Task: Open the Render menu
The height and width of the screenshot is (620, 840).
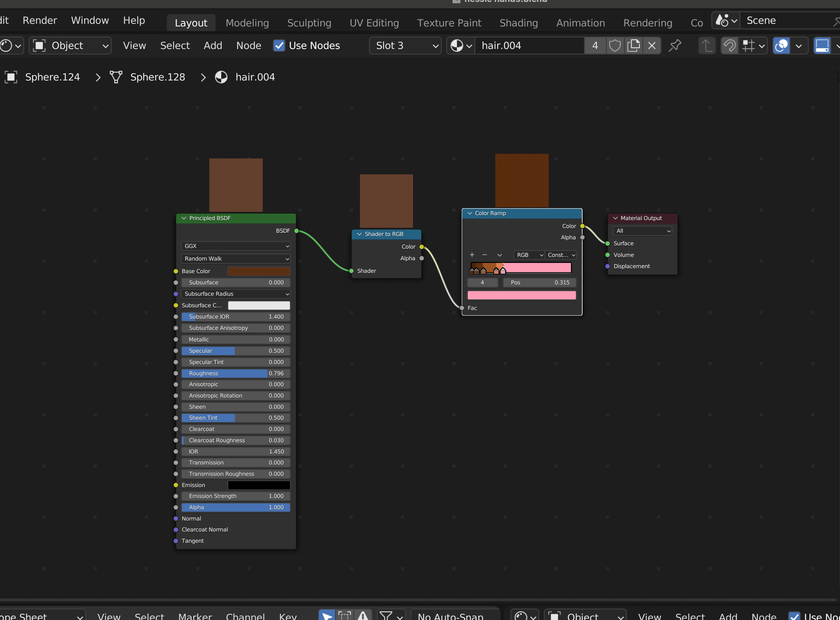Action: point(39,20)
